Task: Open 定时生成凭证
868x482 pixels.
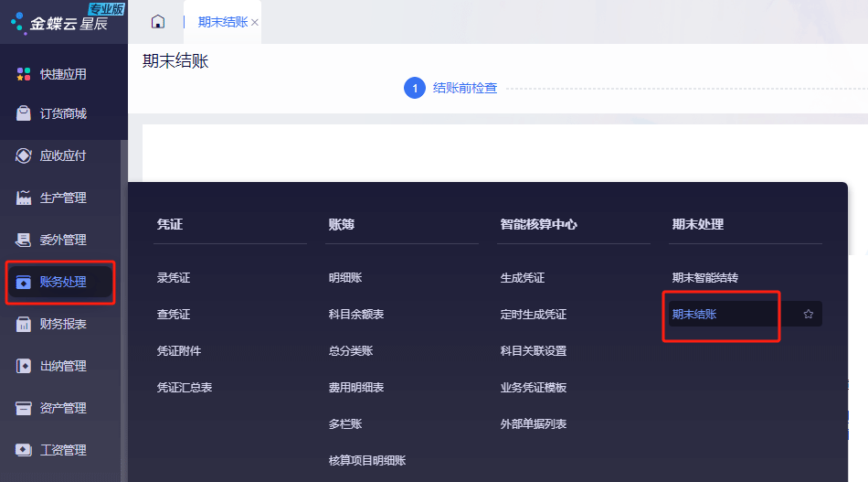Action: [x=534, y=314]
